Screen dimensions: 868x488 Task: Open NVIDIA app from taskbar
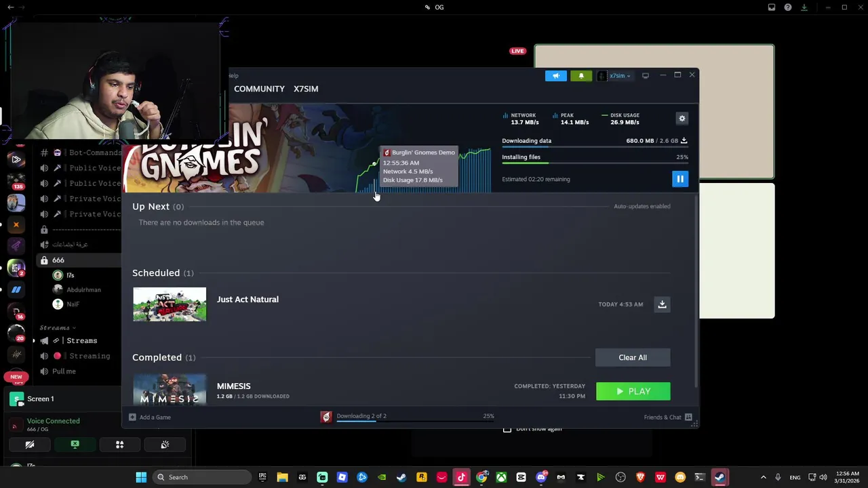382,477
